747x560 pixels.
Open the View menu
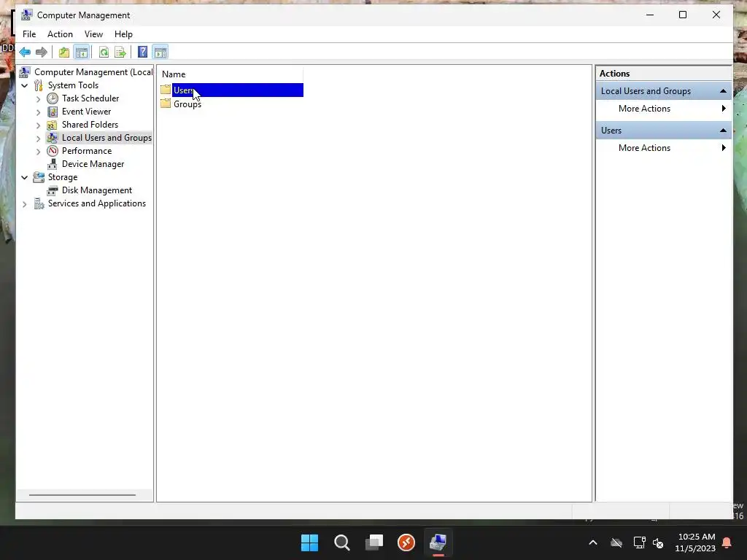click(93, 34)
